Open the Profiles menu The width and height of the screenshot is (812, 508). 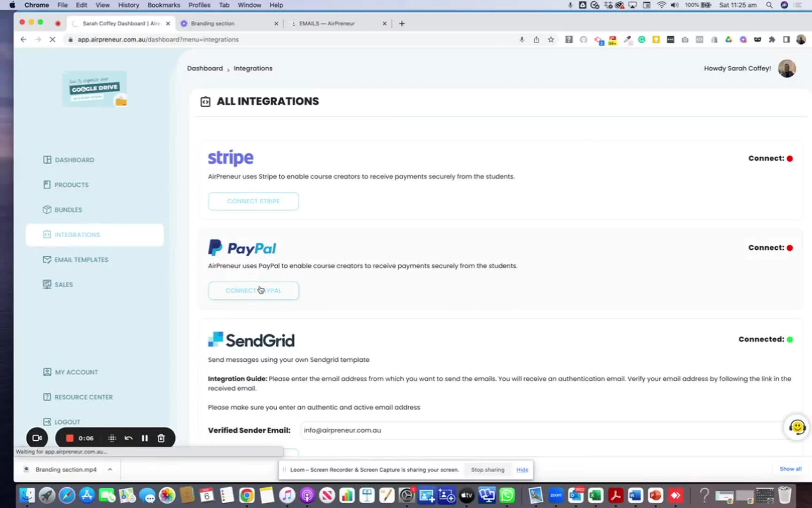tap(199, 5)
